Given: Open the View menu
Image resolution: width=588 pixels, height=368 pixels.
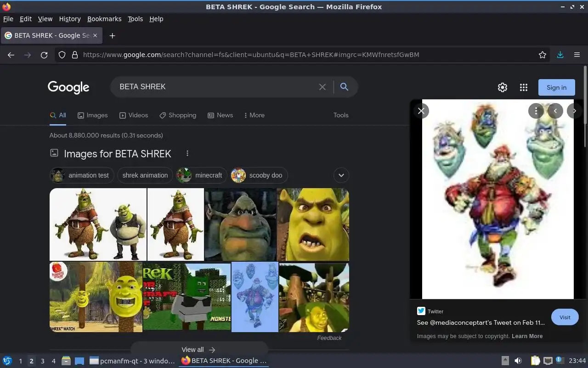Looking at the screenshot, I should point(45,19).
